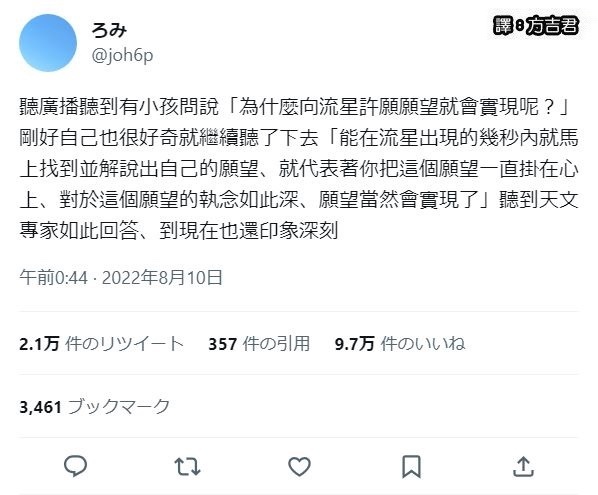Viewport: 598px width, 495px height.
Task: Like the tweet with heart icon
Action: [x=299, y=466]
